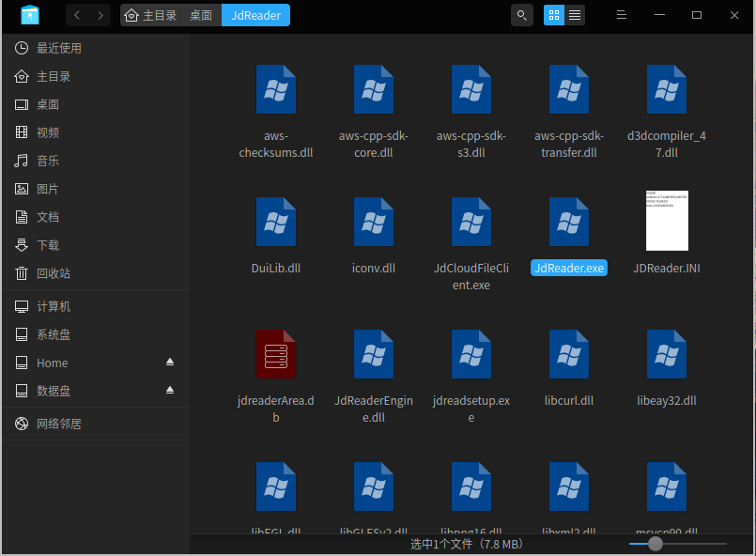Adjust the icon size slider handle
756x556 pixels.
pyautogui.click(x=656, y=544)
